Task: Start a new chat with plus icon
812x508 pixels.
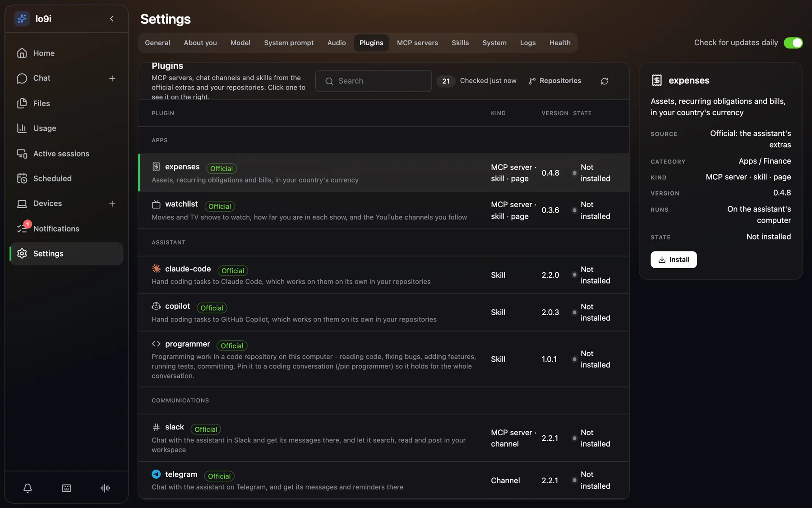Action: tap(112, 79)
